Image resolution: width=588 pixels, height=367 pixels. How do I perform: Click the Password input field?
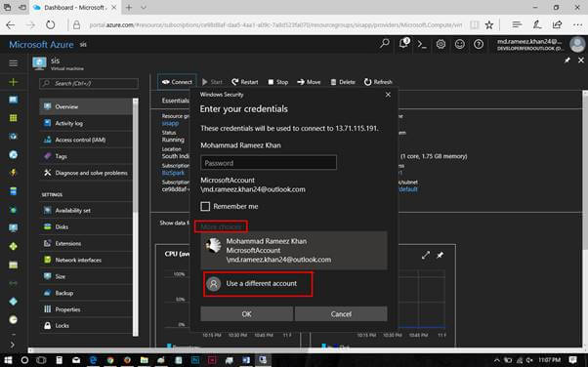tap(269, 163)
